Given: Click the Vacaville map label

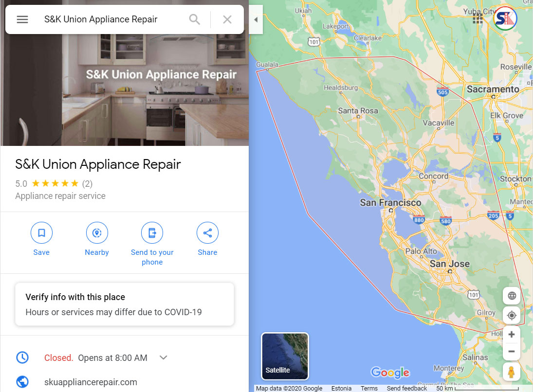Looking at the screenshot, I should coord(439,123).
